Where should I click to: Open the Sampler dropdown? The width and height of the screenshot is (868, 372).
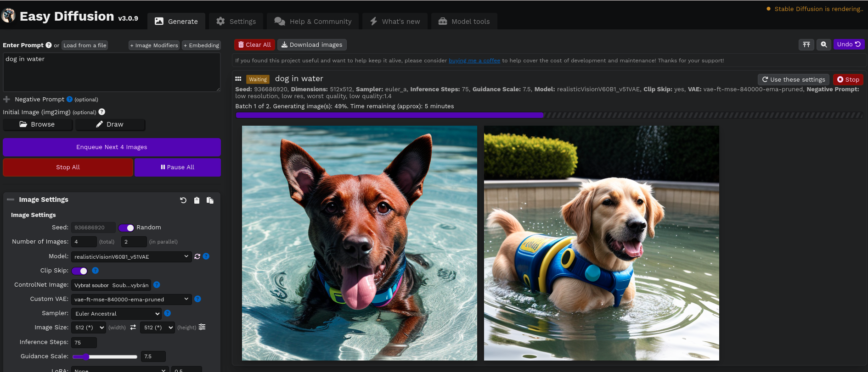(x=116, y=314)
